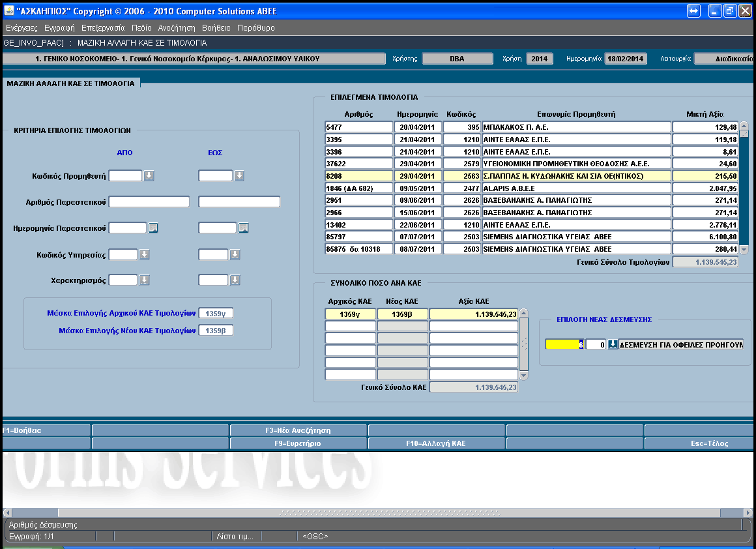This screenshot has width=756, height=549.
Task: Open the Ενέργειες menu
Action: pos(22,28)
